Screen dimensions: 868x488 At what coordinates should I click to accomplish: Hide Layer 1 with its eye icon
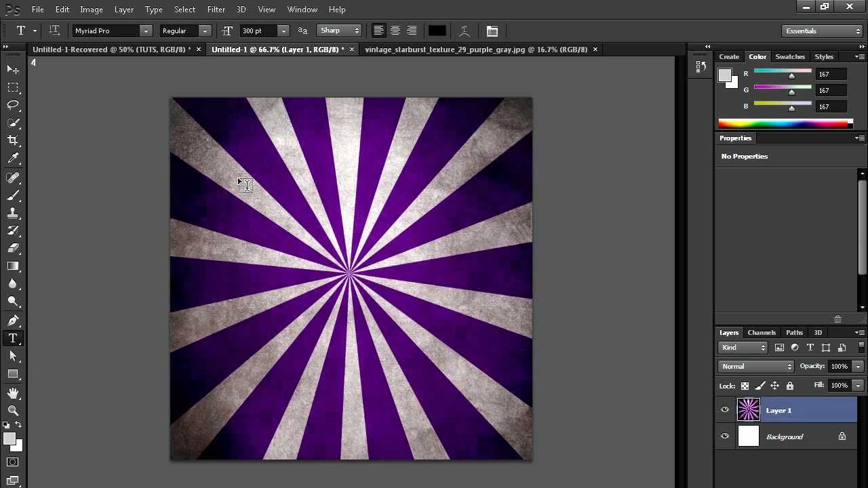(725, 410)
